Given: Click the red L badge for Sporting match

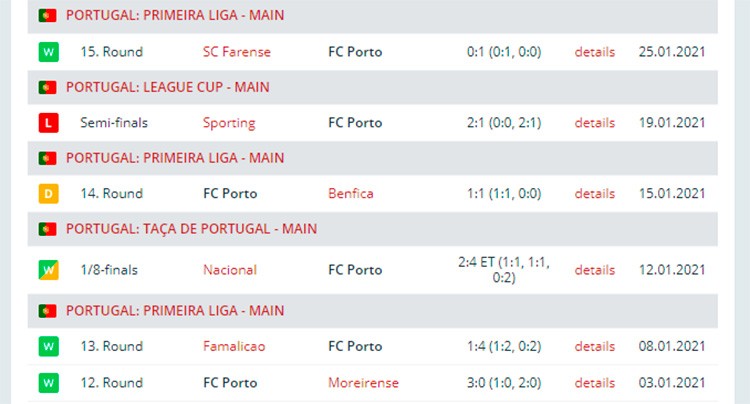Looking at the screenshot, I should tap(48, 123).
